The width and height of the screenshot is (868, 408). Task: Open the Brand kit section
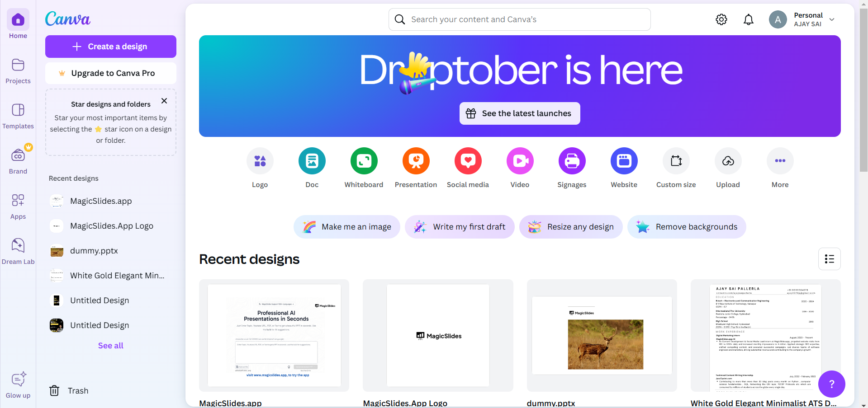[18, 161]
